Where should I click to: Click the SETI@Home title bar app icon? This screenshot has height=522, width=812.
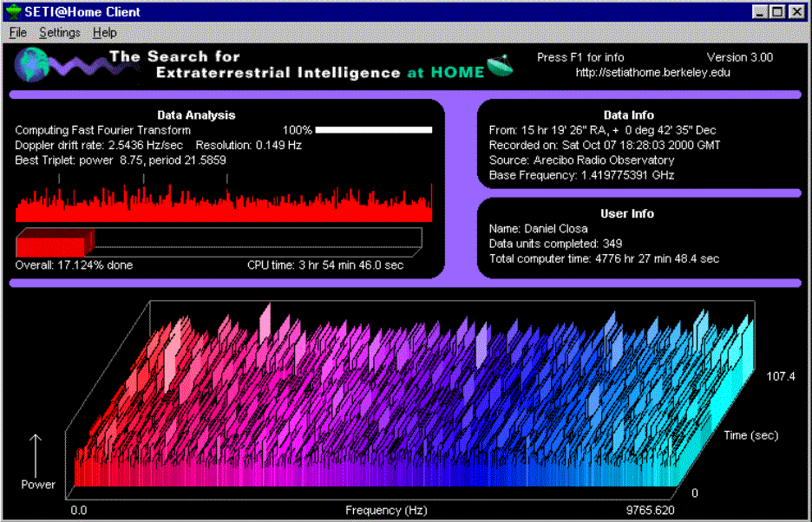click(13, 11)
